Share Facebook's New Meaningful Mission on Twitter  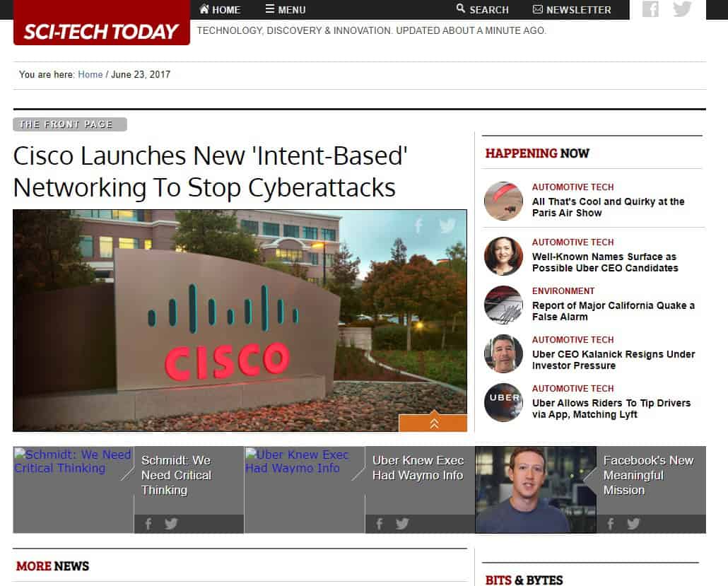coord(633,524)
